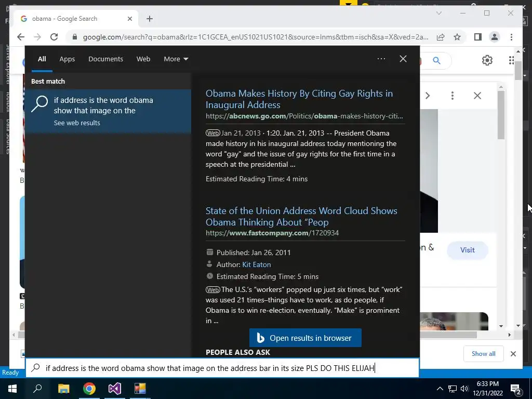532x399 pixels.
Task: Click the related thumbnail below Visit
Action: coord(454,321)
